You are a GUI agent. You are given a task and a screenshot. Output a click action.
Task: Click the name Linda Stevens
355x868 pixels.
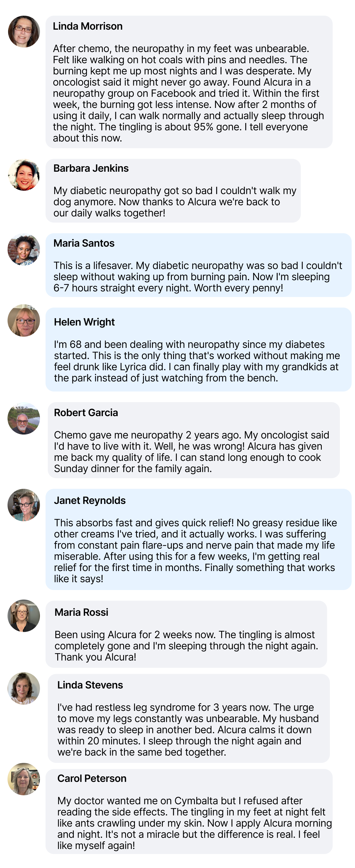click(90, 685)
